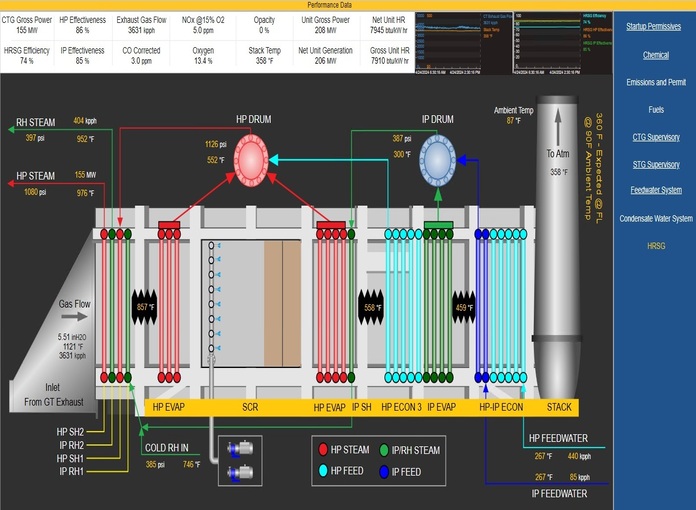Go to Emissions and Permit page
The width and height of the screenshot is (696, 510).
pyautogui.click(x=656, y=82)
